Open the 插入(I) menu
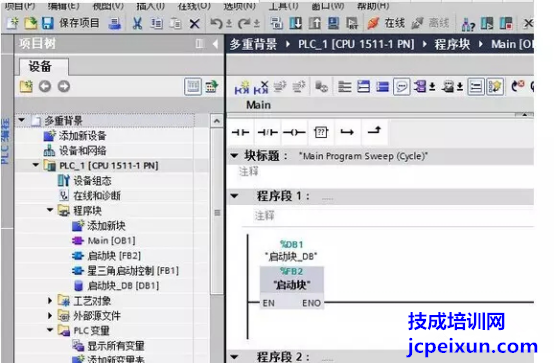 pyautogui.click(x=151, y=6)
